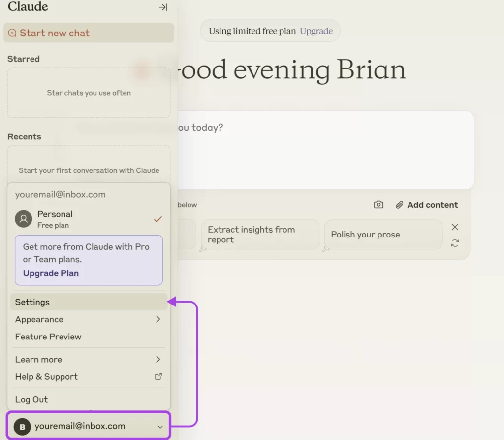Click the paperclip icon beside Add content
This screenshot has height=440, width=504.
point(399,205)
